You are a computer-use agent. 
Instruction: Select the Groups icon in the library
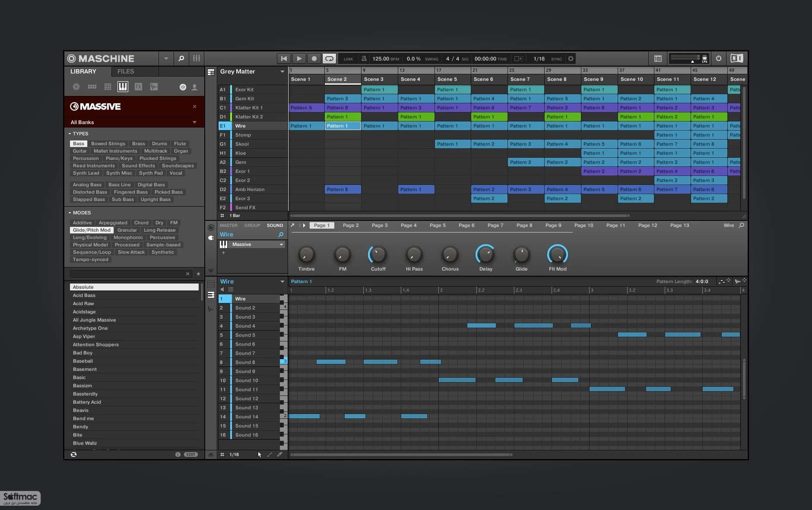92,87
